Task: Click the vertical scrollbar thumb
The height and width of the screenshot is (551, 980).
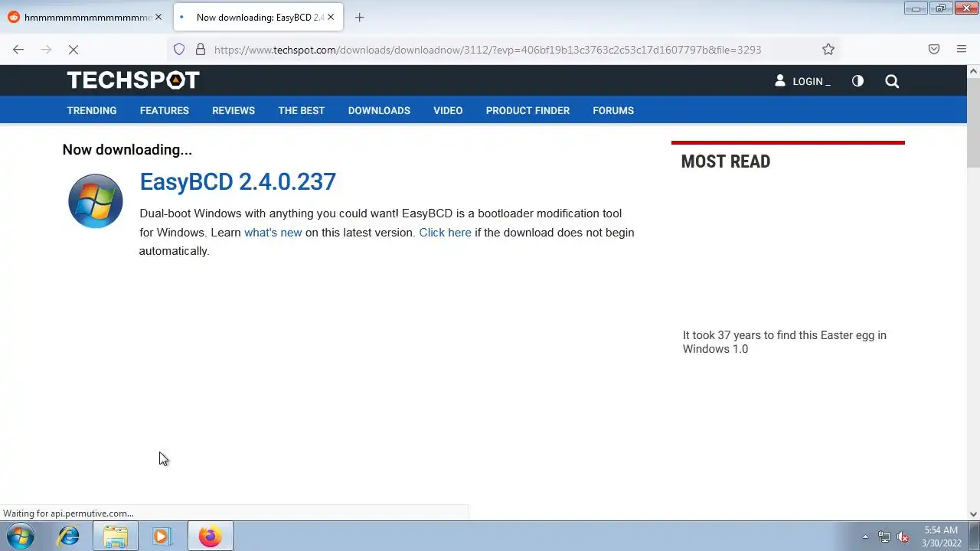Action: coord(973,122)
